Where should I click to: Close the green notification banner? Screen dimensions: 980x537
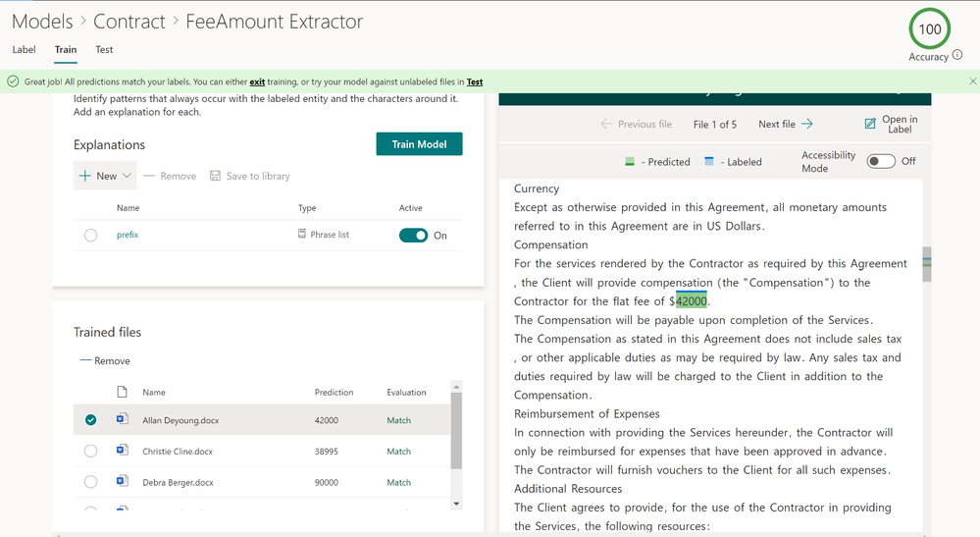(972, 81)
